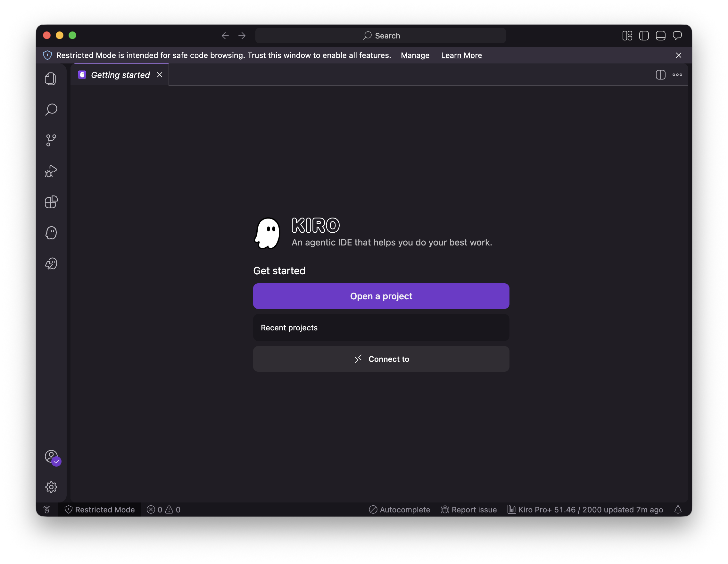Open the Explorer files icon in sidebar
The width and height of the screenshot is (728, 564).
click(x=51, y=79)
